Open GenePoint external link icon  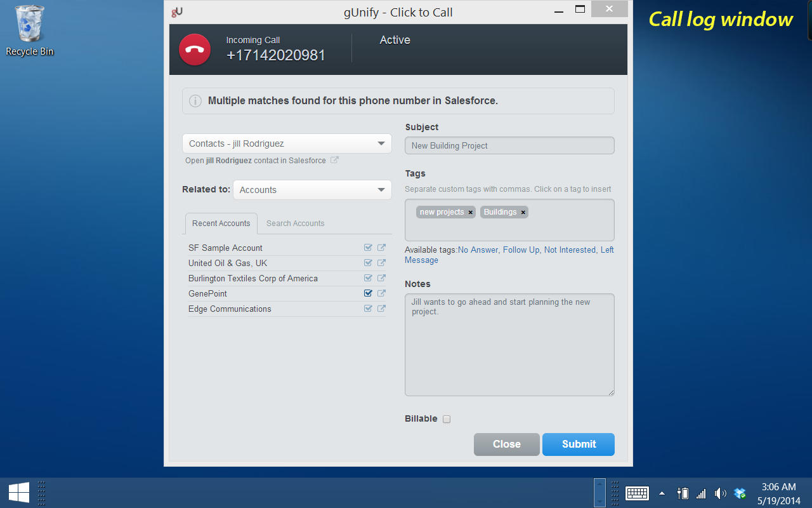point(381,293)
